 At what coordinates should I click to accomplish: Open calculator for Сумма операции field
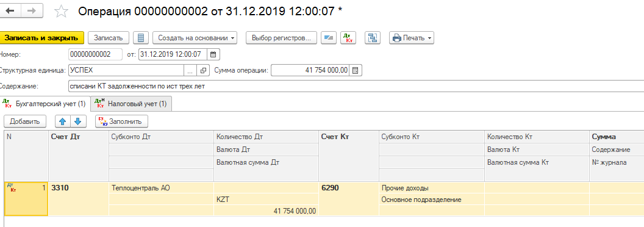[x=356, y=70]
